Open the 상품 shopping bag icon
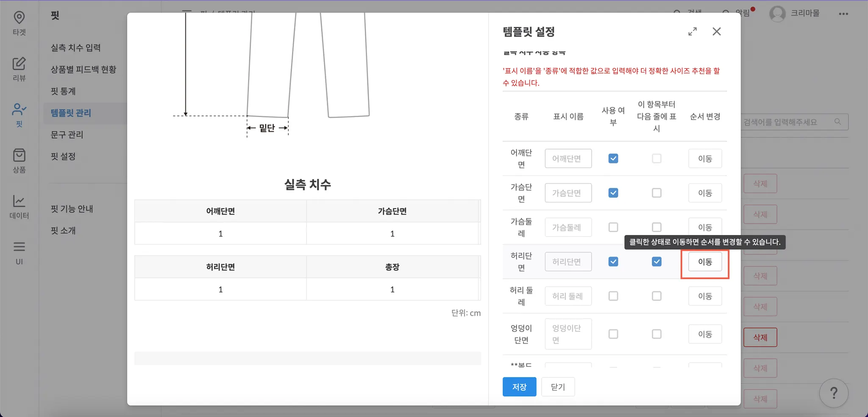The height and width of the screenshot is (417, 868). (19, 160)
